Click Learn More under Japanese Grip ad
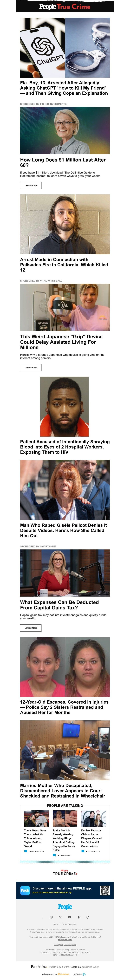130x980 pixels. (x=31, y=367)
